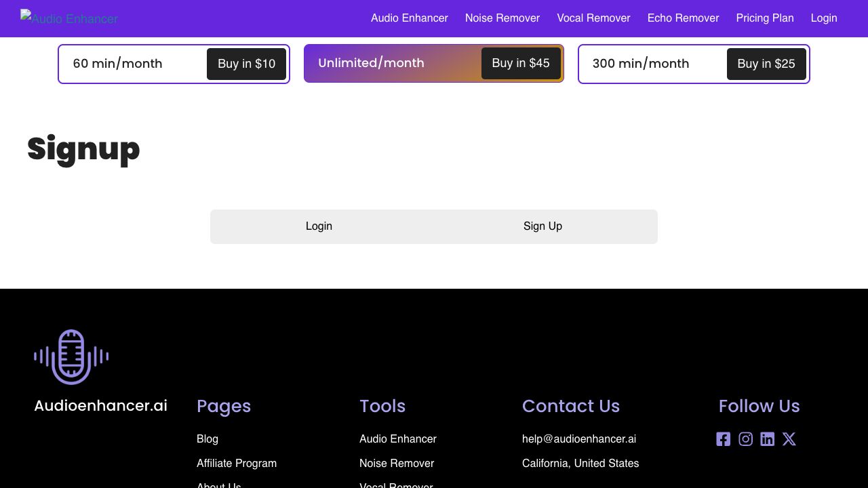Purchase the Unlimited plan for $45

tap(521, 63)
